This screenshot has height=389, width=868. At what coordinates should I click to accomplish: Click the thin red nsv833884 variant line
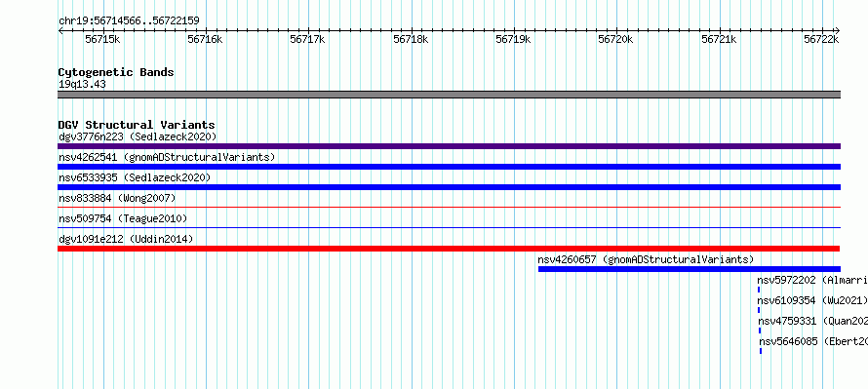click(x=449, y=207)
